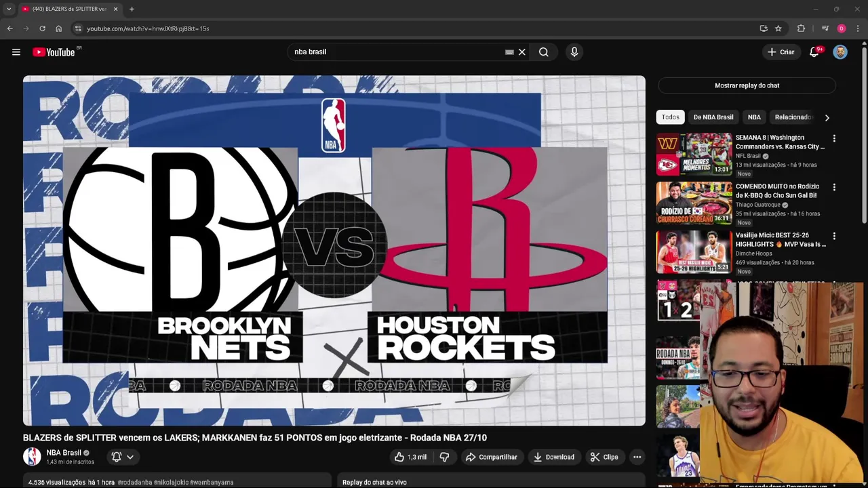Click the #wembanyama hashtag

212,483
